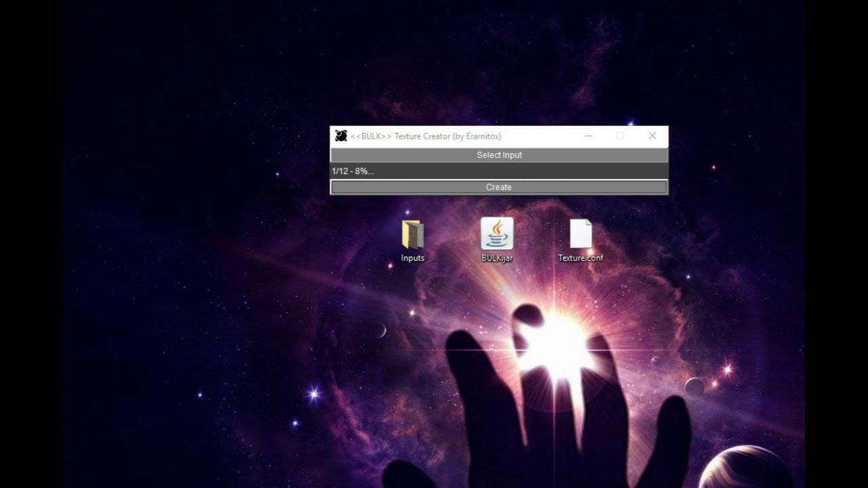The image size is (868, 488).
Task: Select the BULK.jar Java file icon
Action: [497, 234]
